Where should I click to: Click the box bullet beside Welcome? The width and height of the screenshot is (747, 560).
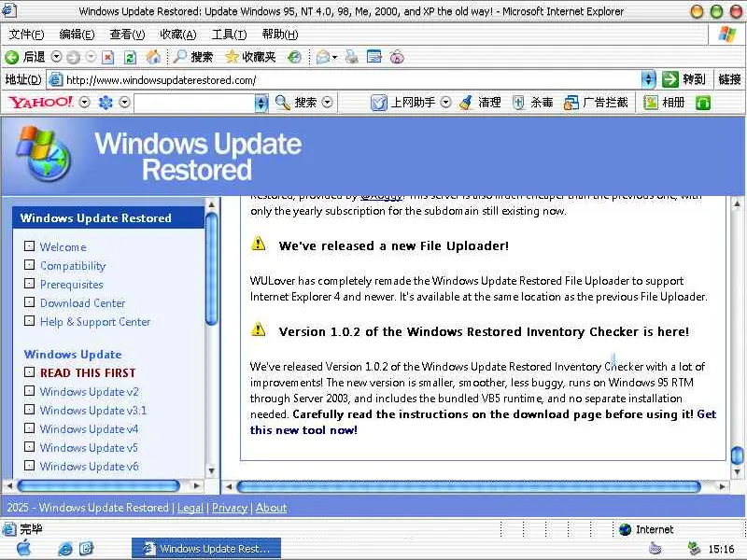point(29,246)
